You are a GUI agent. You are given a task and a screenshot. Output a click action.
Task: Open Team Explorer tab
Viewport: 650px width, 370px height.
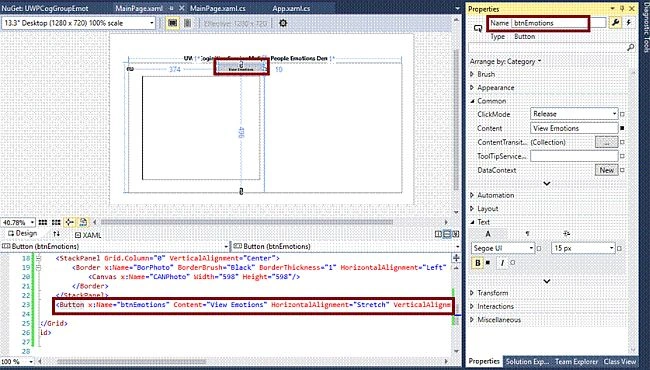(x=576, y=361)
